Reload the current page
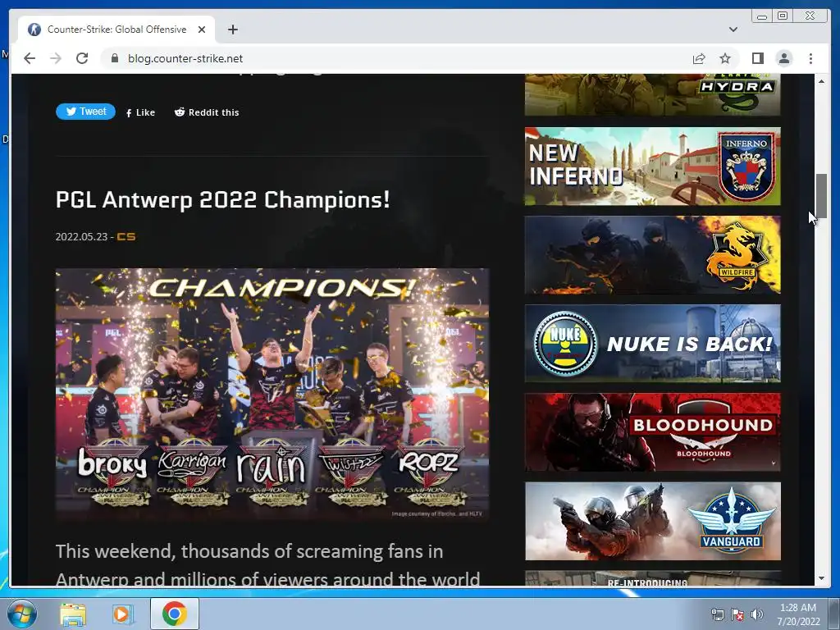Image resolution: width=840 pixels, height=630 pixels. click(x=82, y=58)
